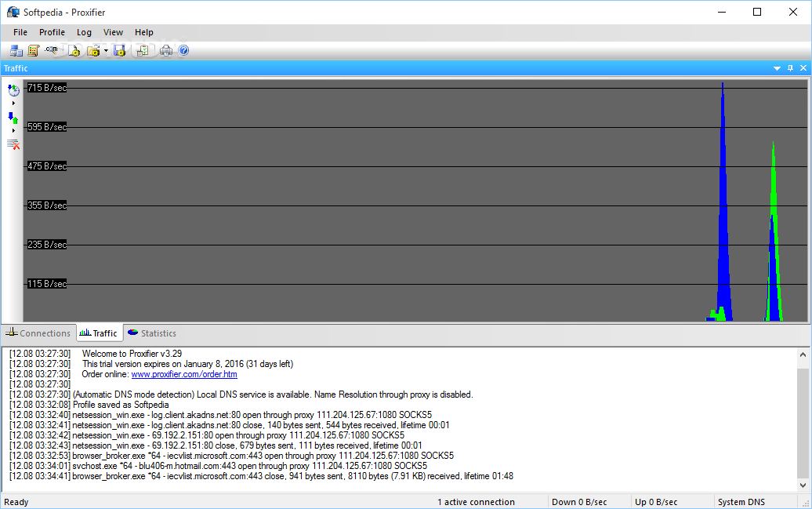Open the Proxy Servers settings icon
This screenshot has height=509, width=812.
pos(16,50)
